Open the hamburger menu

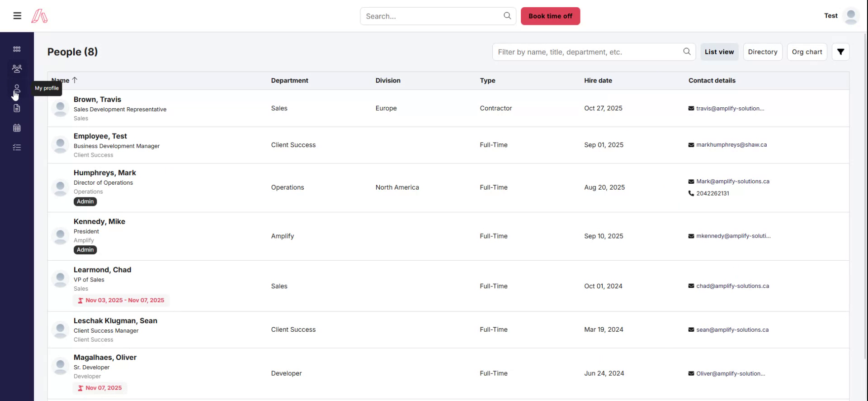click(17, 16)
